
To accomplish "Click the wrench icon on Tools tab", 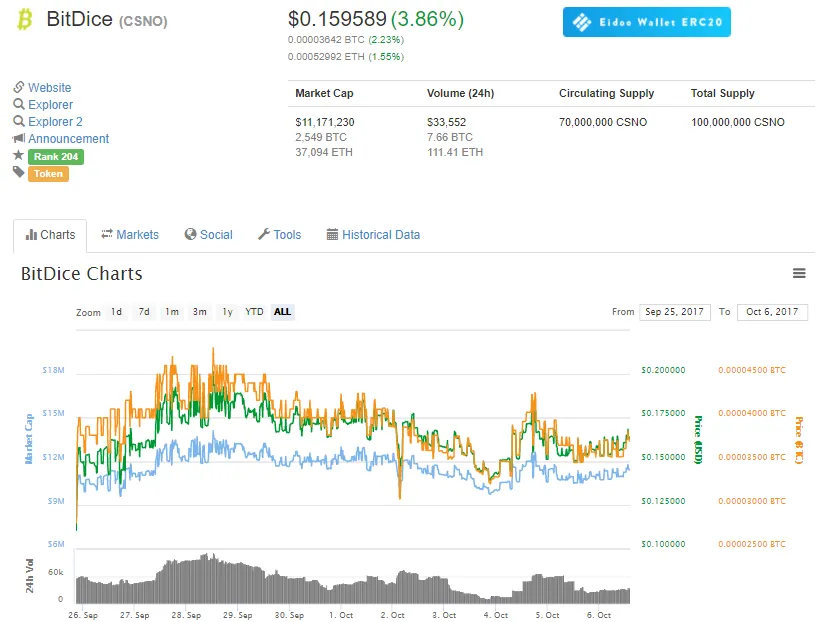I will pyautogui.click(x=264, y=234).
